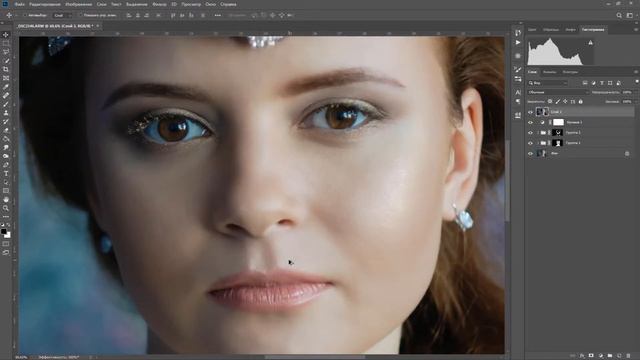Select the Healing Brush tool
Image resolution: width=640 pixels, height=360 pixels.
pos(6,96)
